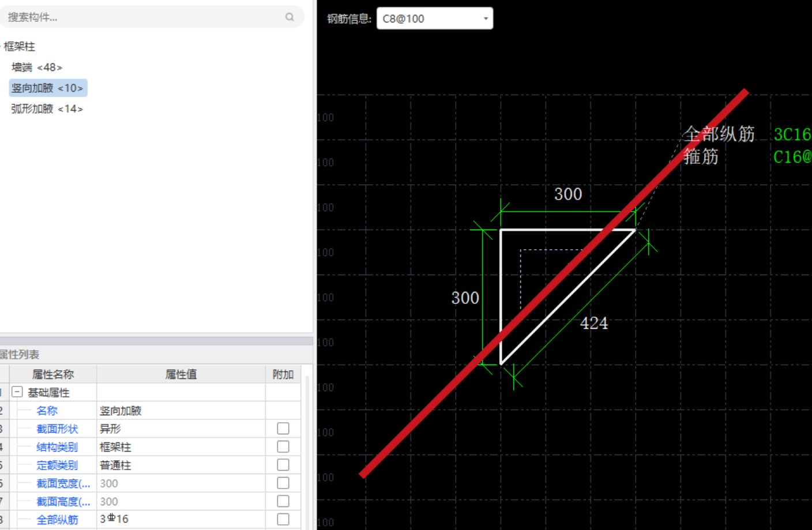The image size is (812, 530).
Task: Click the 框架柱 structure category value
Action: pyautogui.click(x=181, y=447)
